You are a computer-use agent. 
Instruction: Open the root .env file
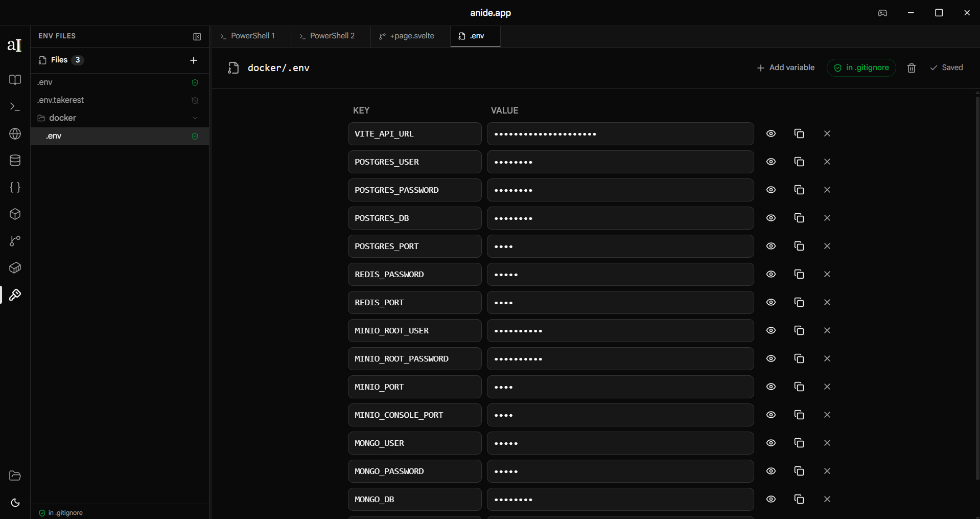(x=120, y=82)
